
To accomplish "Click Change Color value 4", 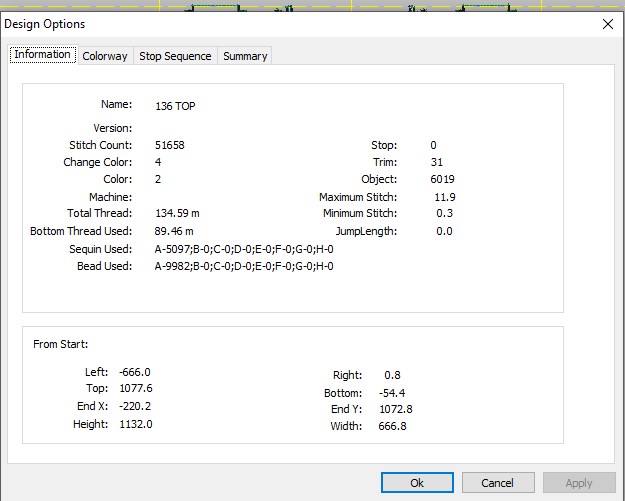I will click(x=158, y=162).
